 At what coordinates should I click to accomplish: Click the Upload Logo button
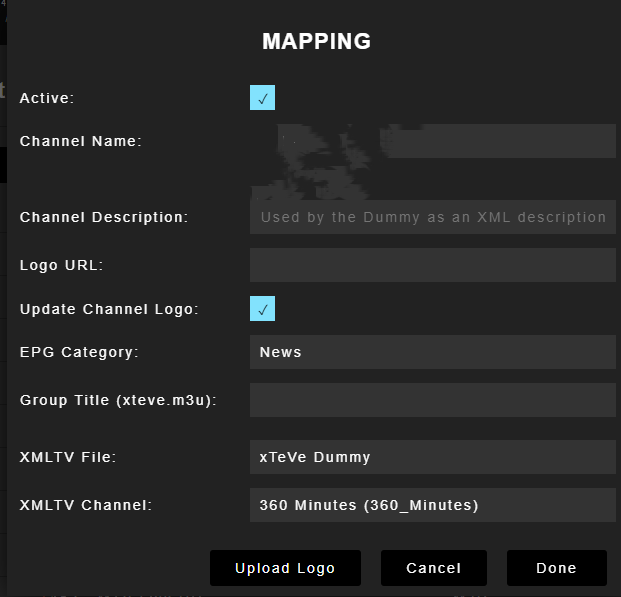click(285, 568)
